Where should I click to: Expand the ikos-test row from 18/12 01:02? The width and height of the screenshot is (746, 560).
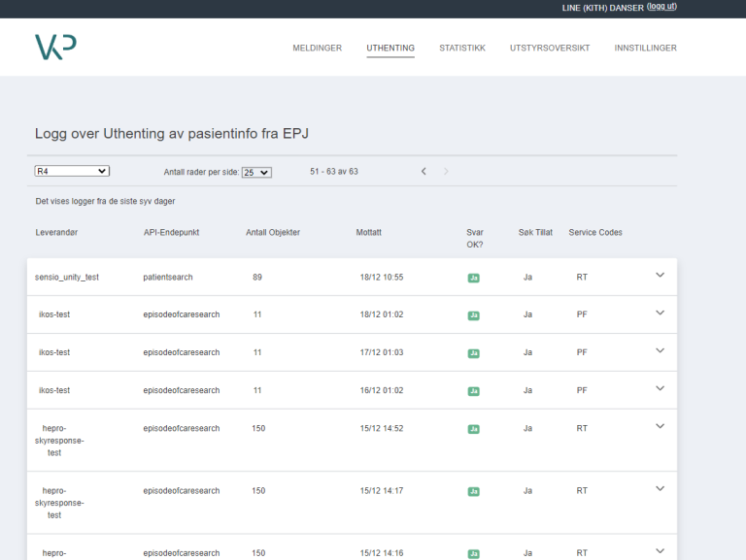(x=661, y=313)
